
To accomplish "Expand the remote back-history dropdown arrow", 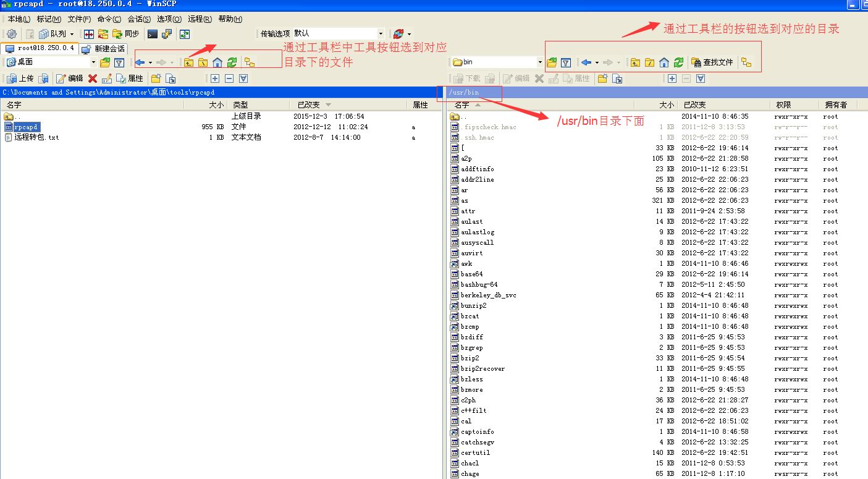I will [x=597, y=62].
